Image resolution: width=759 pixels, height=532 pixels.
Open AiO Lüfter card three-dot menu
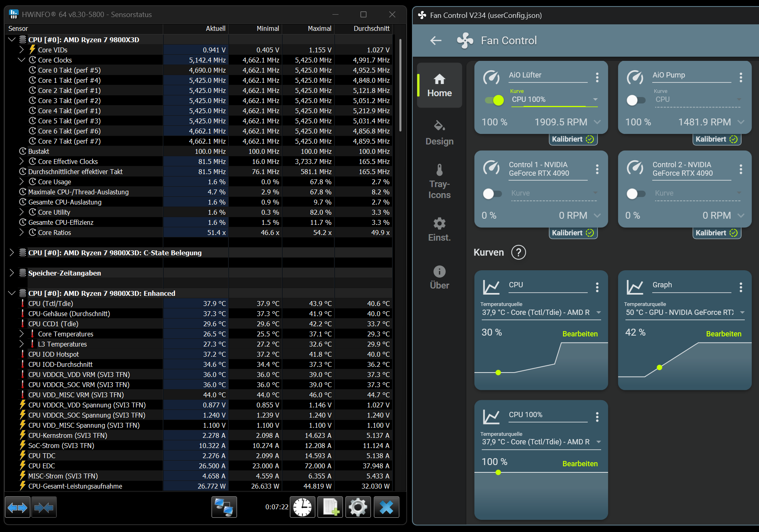tap(597, 77)
